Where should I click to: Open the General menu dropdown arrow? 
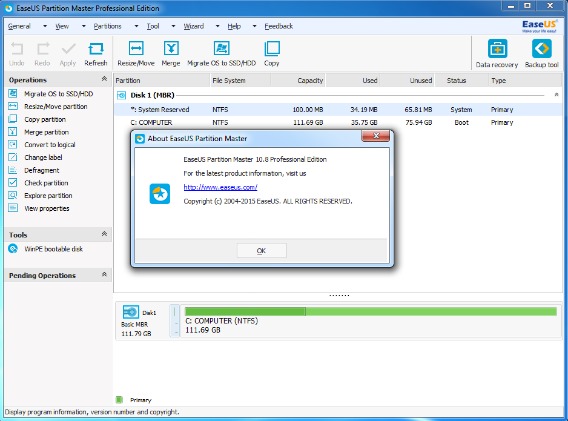(x=45, y=26)
